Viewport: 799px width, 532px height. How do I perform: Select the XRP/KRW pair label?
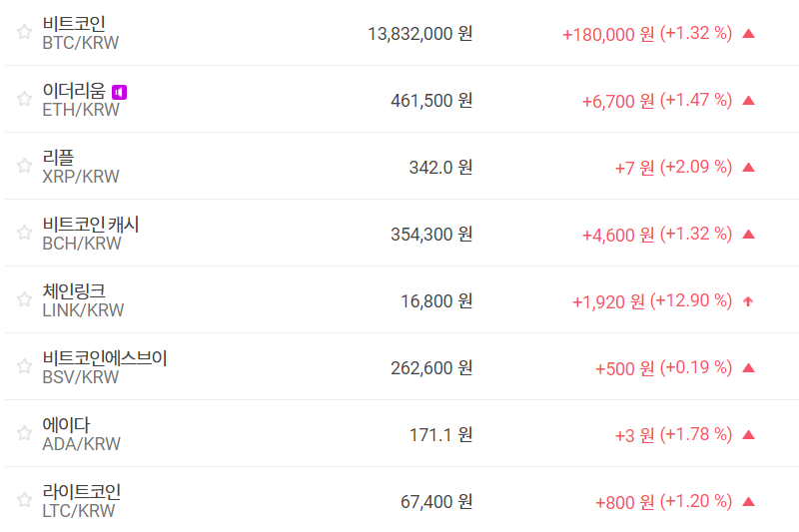[x=81, y=177]
